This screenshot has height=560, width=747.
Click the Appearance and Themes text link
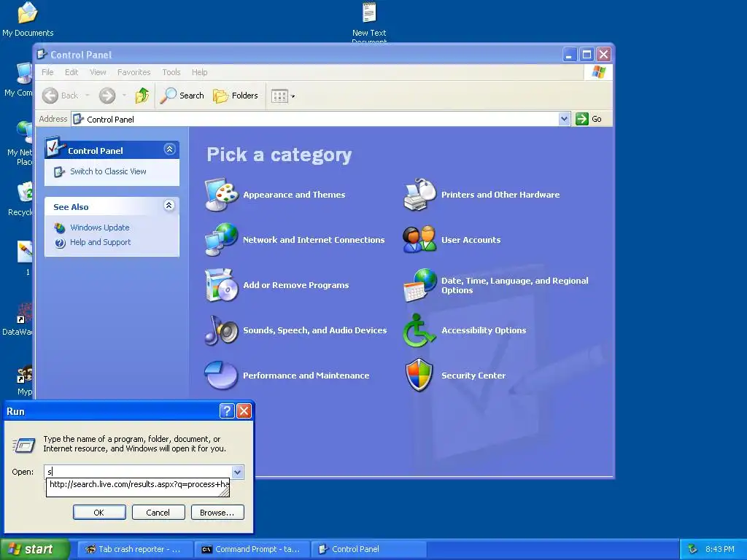(294, 195)
